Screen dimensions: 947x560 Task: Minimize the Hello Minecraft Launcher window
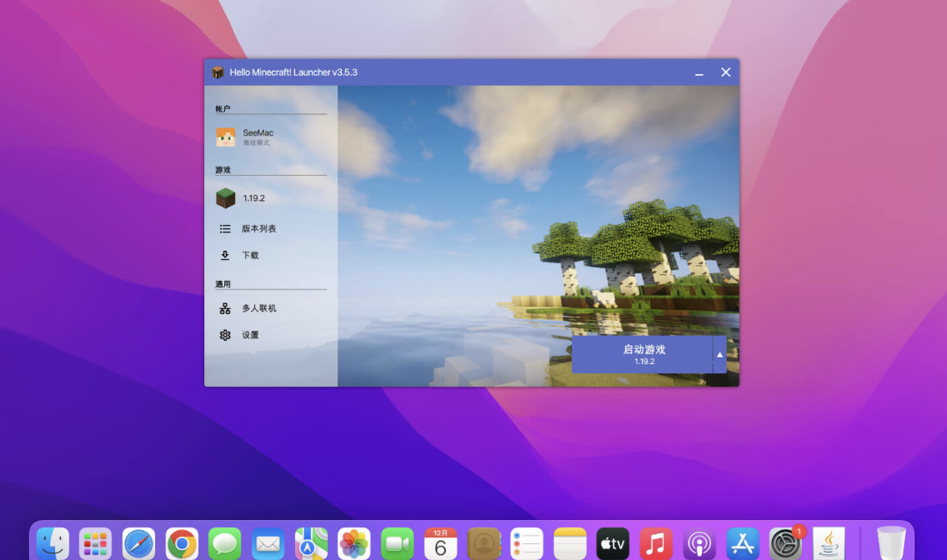click(699, 73)
